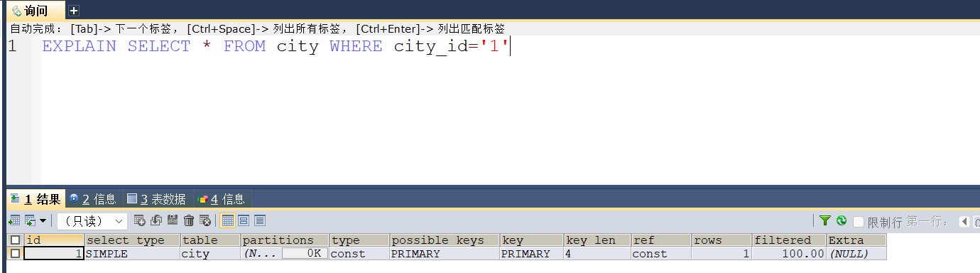Select the SIMPLE cell
The width and height of the screenshot is (980, 273).
132,254
